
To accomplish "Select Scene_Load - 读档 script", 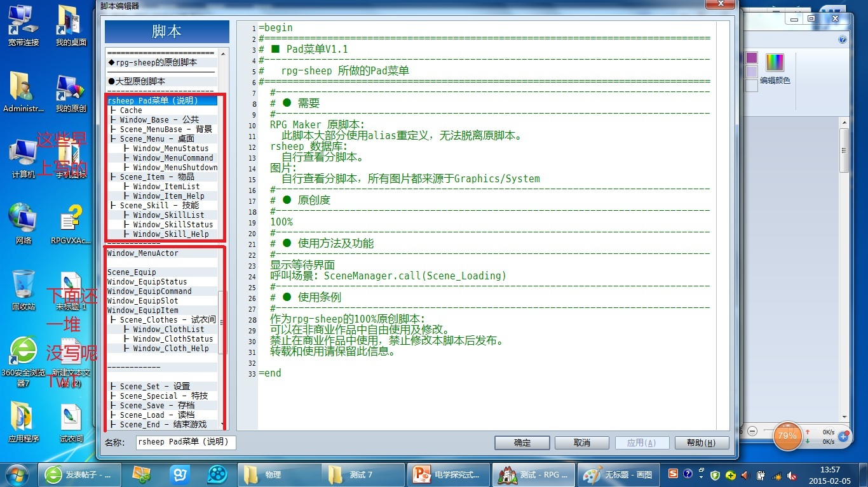I will pyautogui.click(x=162, y=415).
